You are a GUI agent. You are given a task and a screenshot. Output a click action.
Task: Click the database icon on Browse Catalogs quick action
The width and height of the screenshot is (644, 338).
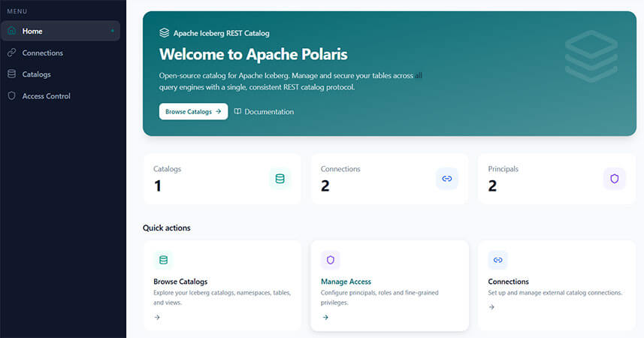point(164,260)
